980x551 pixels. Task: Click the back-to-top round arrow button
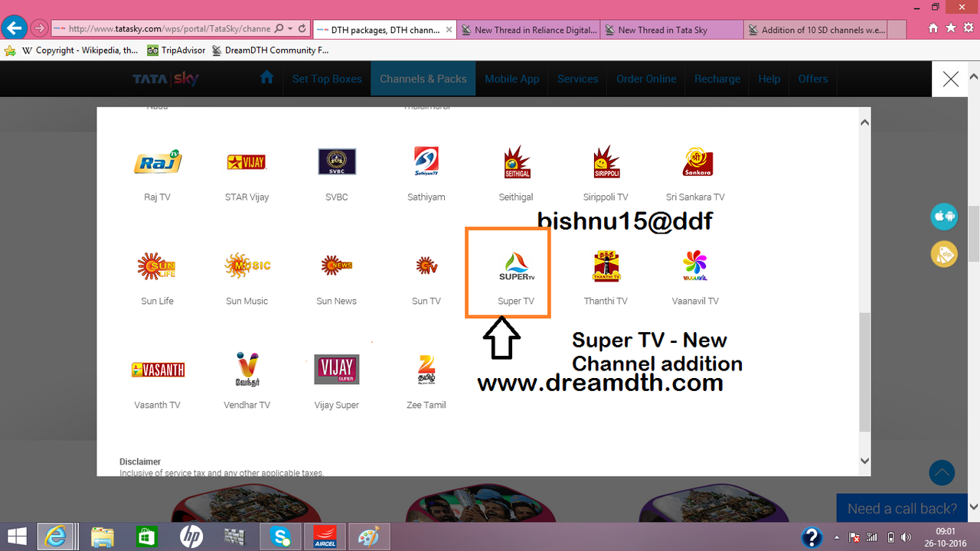[942, 473]
